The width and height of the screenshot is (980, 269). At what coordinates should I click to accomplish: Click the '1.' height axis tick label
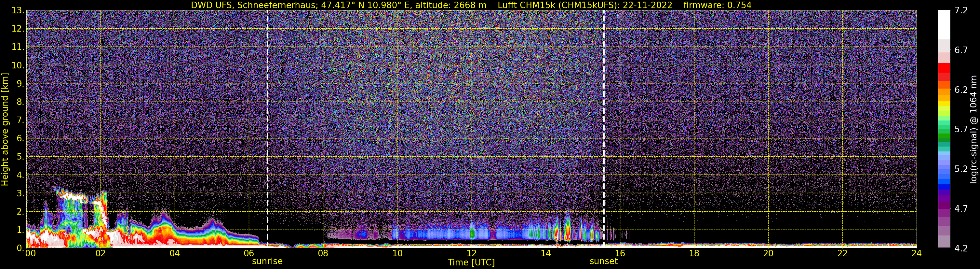[x=20, y=230]
